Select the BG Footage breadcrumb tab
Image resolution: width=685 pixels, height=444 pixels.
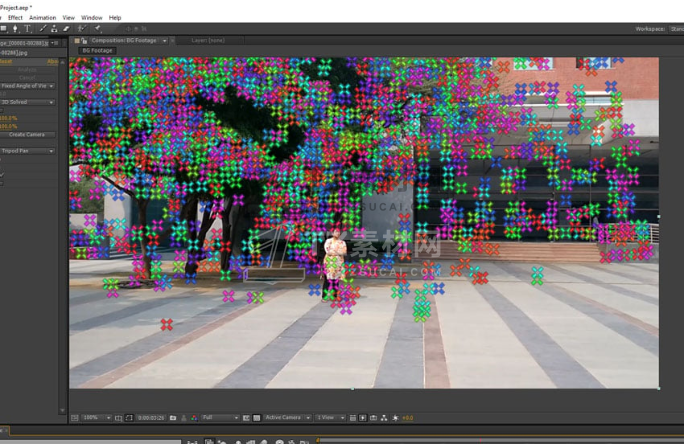[x=97, y=51]
